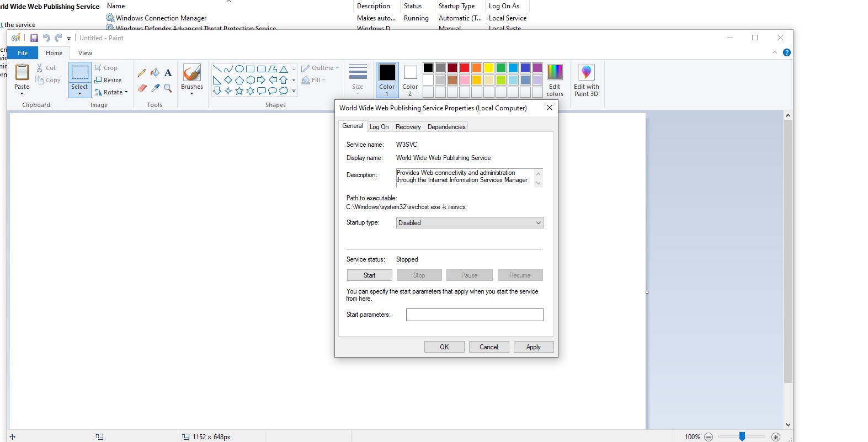Click the Redo arrow in title bar

point(58,38)
